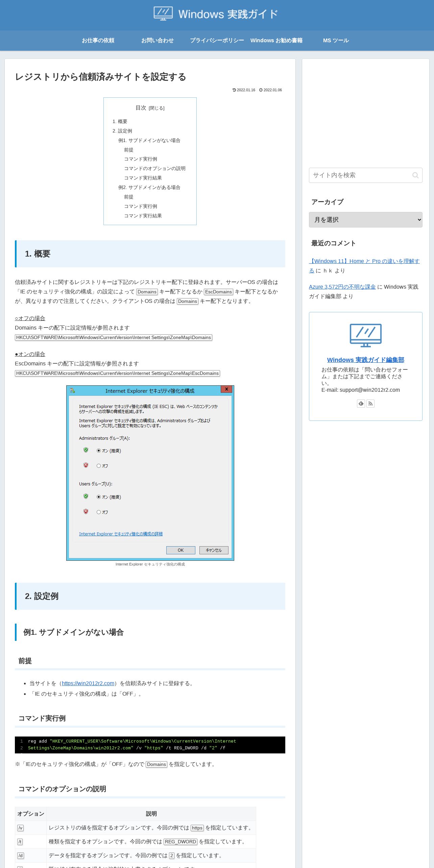Open お問い合わせ menu item
The image size is (434, 868).
[158, 41]
